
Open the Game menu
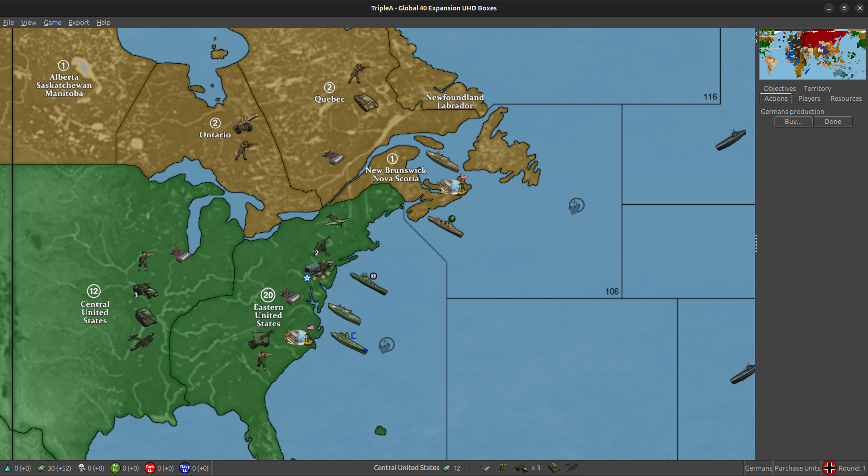pyautogui.click(x=52, y=23)
